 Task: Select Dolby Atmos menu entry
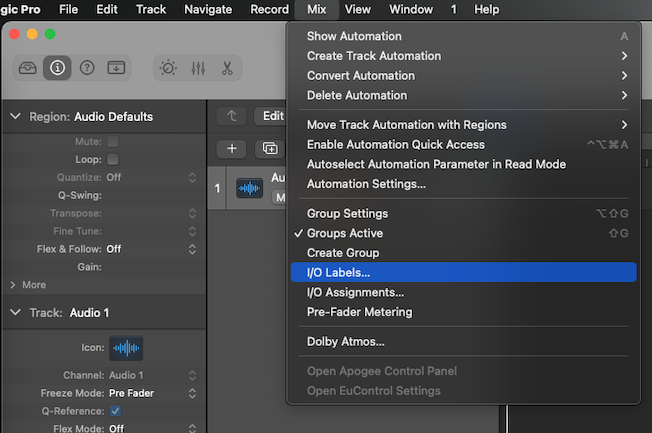point(345,341)
